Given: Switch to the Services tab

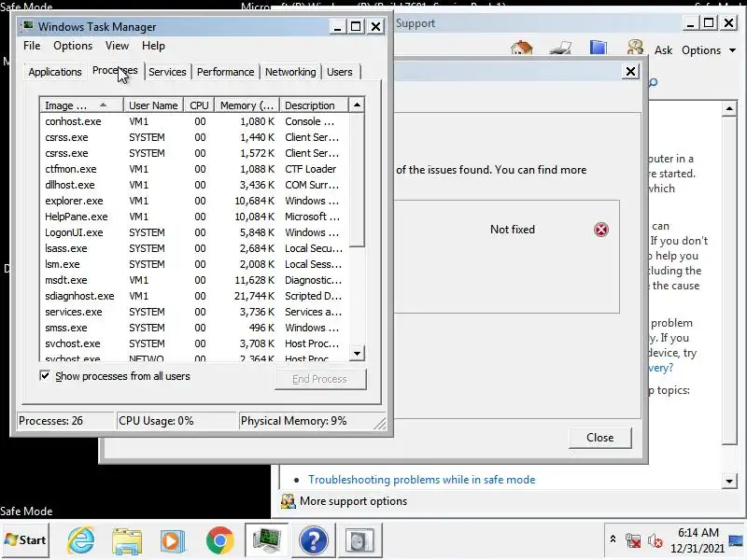Looking at the screenshot, I should point(167,72).
